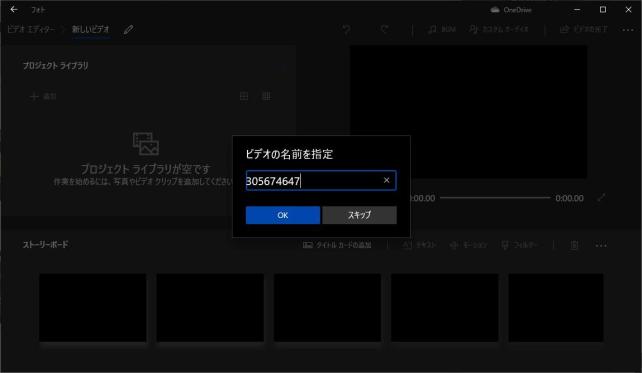The height and width of the screenshot is (373, 642).
Task: Open the BGM music option
Action: 442,29
